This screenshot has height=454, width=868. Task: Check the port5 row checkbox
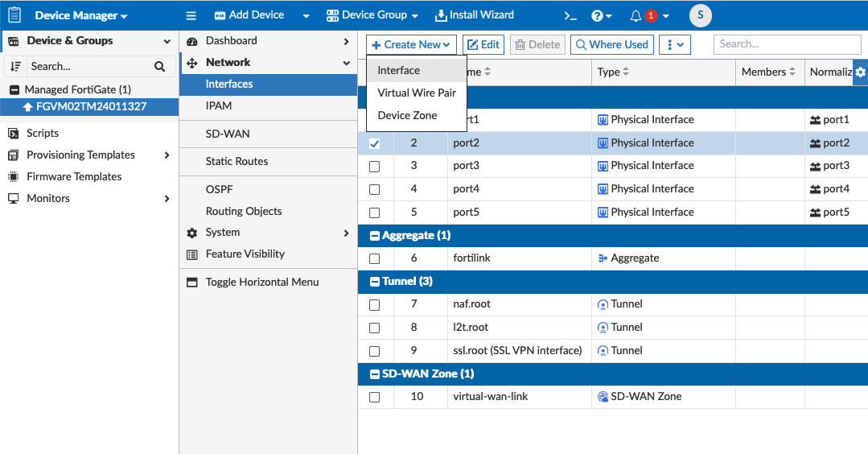(x=375, y=213)
